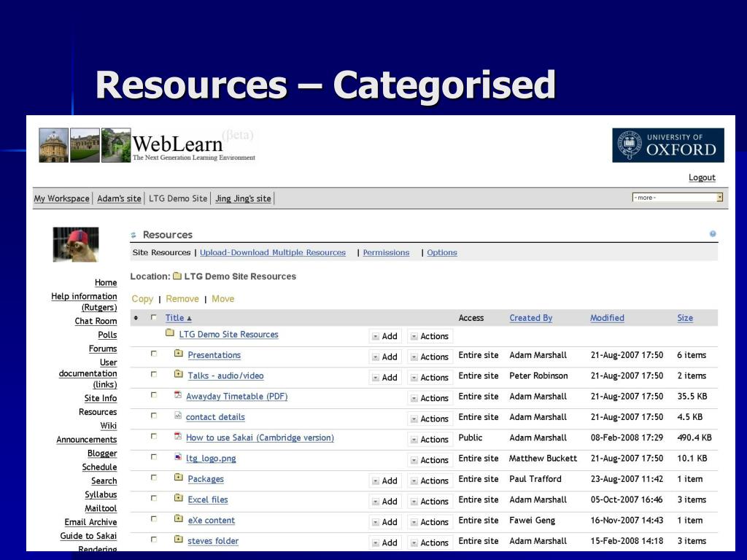Open Actions dropdown for contact details
This screenshot has height=560, width=747.
coord(430,419)
